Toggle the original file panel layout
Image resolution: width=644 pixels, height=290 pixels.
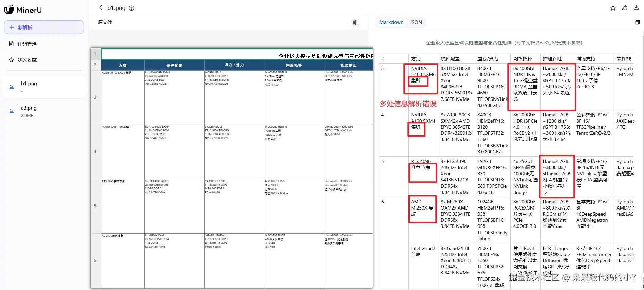click(355, 22)
